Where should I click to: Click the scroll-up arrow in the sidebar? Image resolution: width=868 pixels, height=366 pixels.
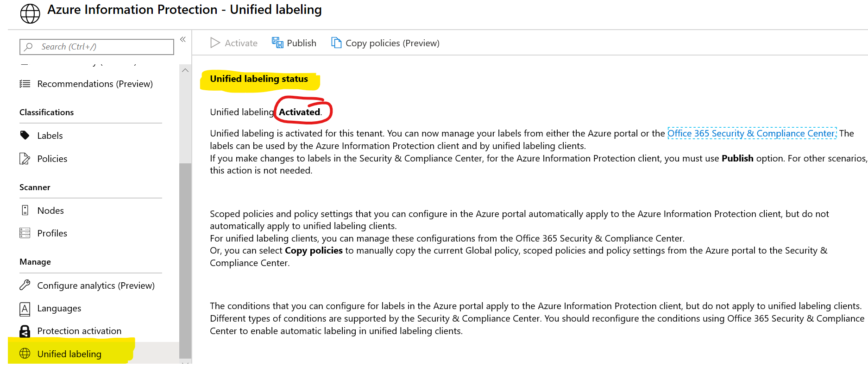[x=185, y=70]
